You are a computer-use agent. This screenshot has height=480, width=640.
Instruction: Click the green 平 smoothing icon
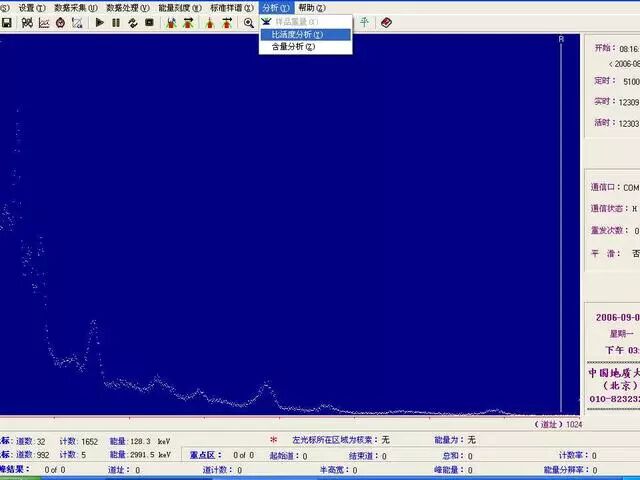pyautogui.click(x=364, y=22)
